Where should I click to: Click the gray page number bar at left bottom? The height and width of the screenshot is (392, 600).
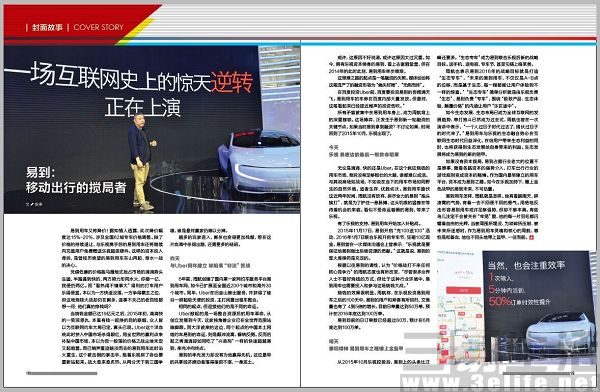62,373
